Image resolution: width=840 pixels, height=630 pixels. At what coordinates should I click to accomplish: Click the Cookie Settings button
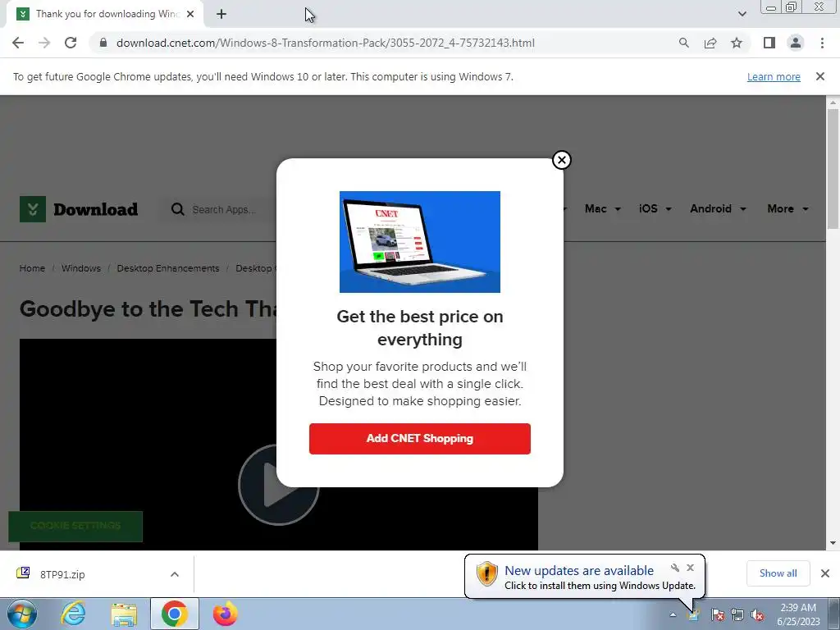[75, 526]
